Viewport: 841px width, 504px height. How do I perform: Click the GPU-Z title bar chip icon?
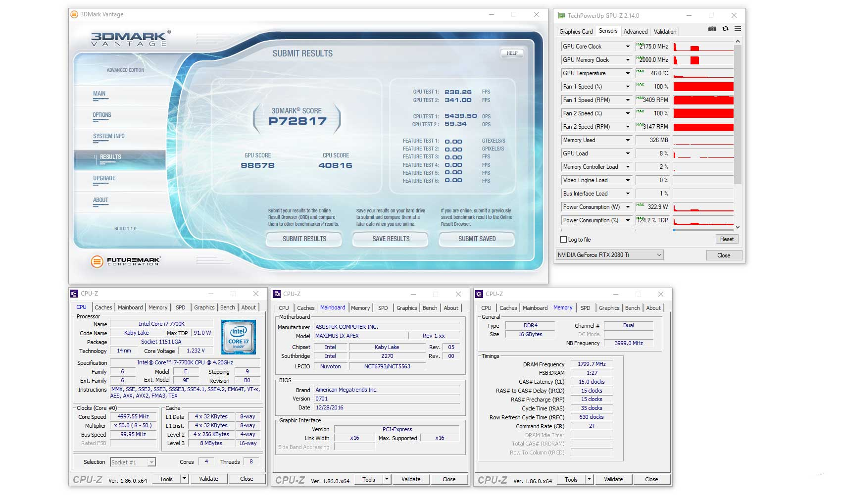[x=561, y=15]
